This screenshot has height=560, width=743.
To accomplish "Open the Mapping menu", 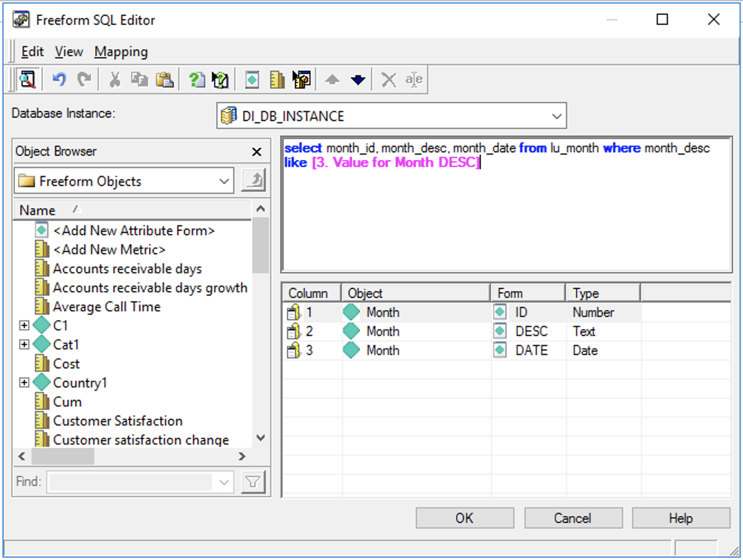I will click(x=120, y=52).
